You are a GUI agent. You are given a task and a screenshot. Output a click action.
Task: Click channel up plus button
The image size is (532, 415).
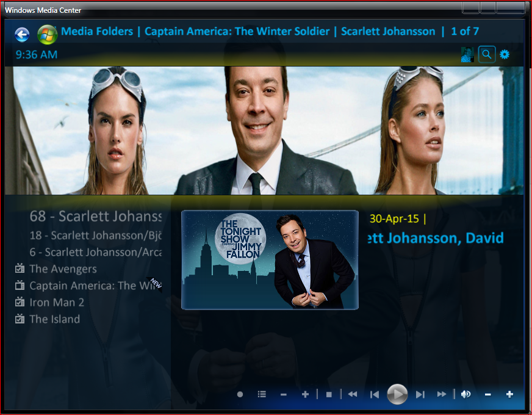coord(305,394)
